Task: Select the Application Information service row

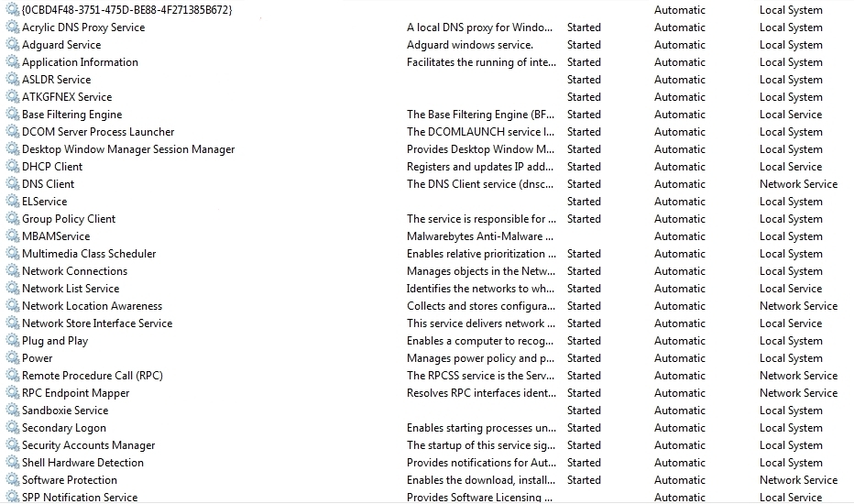Action: click(80, 62)
